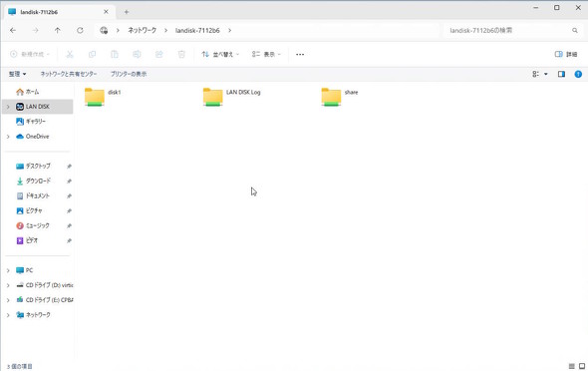Expand chevron after landisk-7112b6 breadcrumb
Screen dimensions: 588x371
229,30
